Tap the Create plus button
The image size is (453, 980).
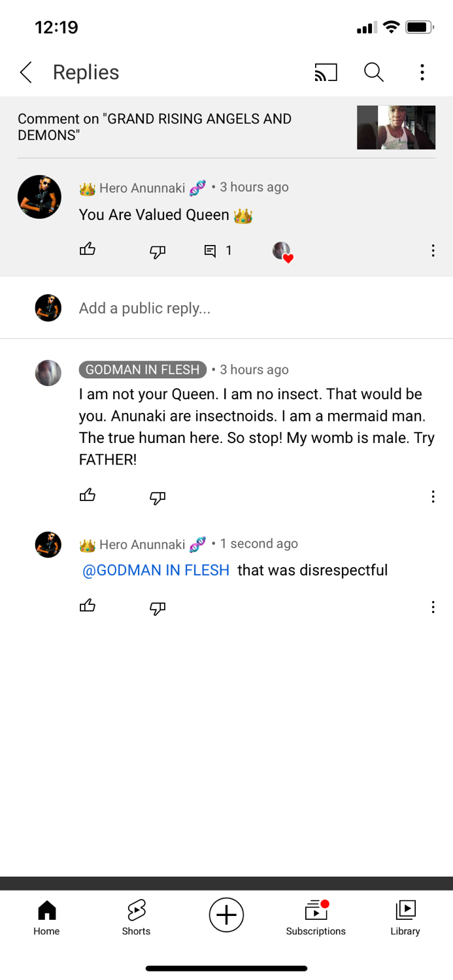pos(226,914)
